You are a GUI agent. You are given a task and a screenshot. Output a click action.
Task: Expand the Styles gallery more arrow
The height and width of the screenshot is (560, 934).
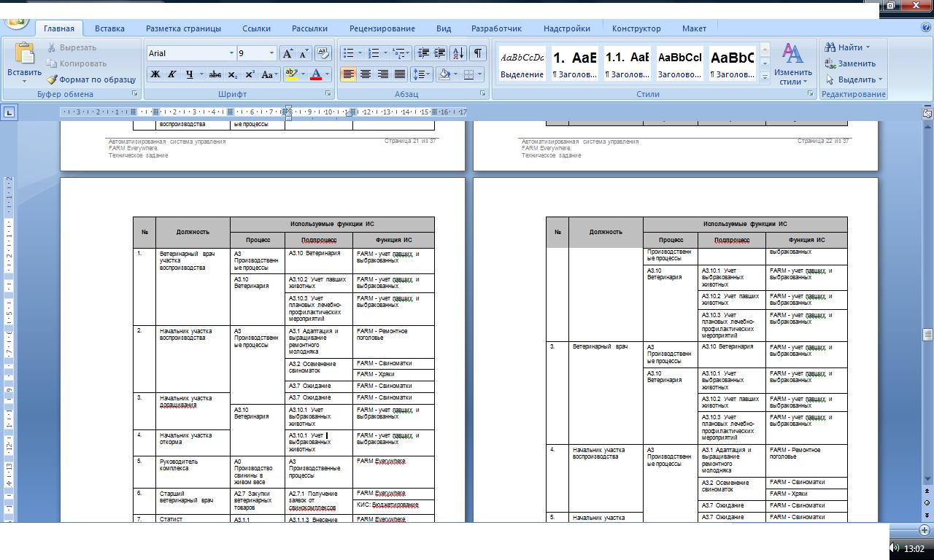pos(765,77)
